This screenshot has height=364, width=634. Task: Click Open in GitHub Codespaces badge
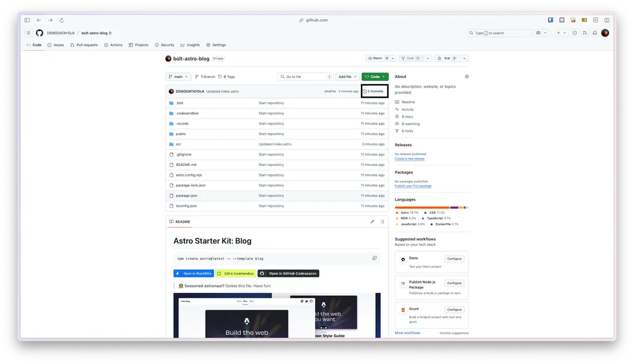click(289, 274)
